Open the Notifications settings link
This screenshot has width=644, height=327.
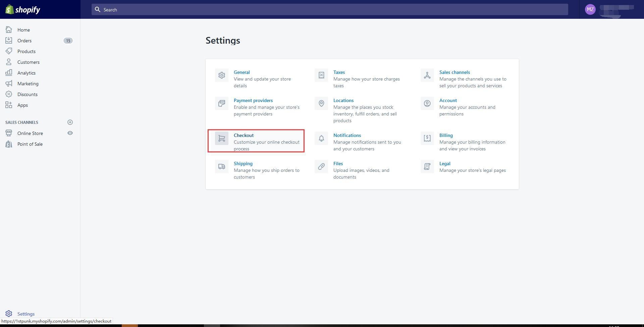[347, 135]
